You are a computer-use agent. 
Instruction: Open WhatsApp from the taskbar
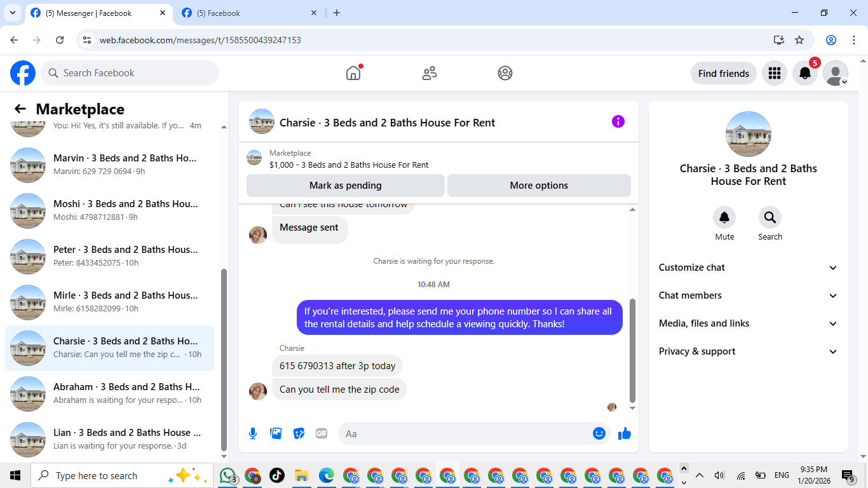[227, 475]
